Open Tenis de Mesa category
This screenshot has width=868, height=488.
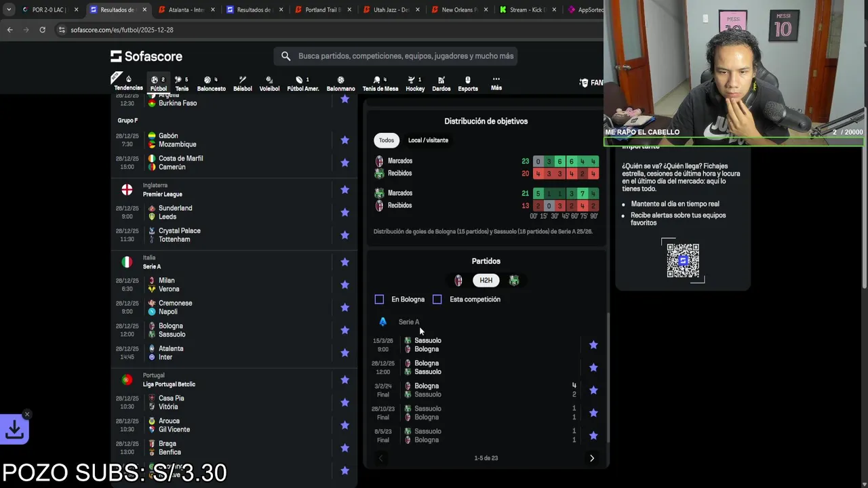tap(380, 83)
